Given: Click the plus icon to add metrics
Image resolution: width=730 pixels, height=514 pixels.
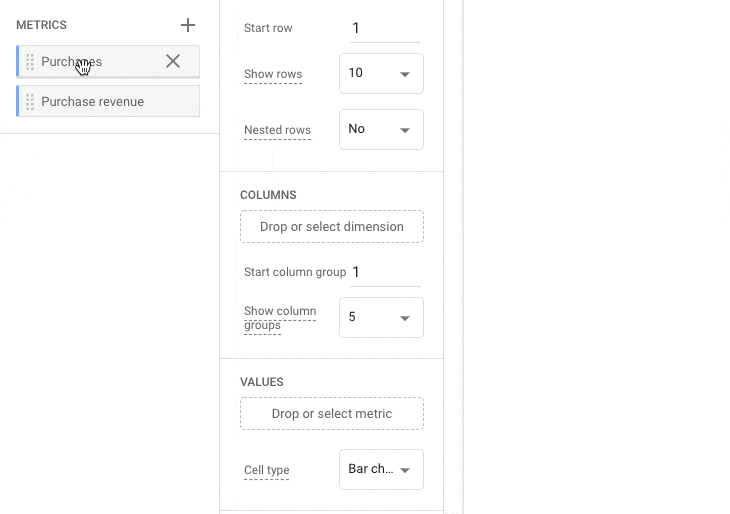Looking at the screenshot, I should click(x=187, y=25).
